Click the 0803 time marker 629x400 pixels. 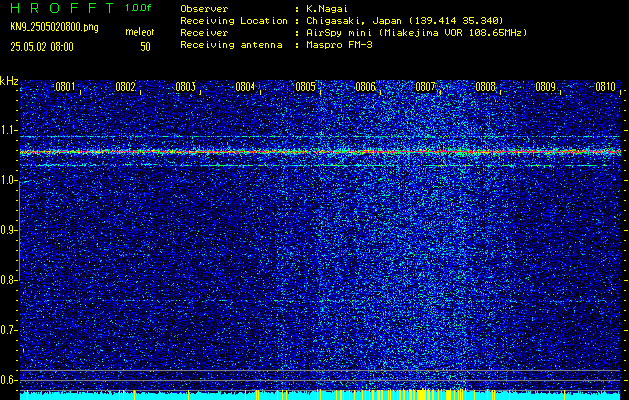(x=185, y=87)
